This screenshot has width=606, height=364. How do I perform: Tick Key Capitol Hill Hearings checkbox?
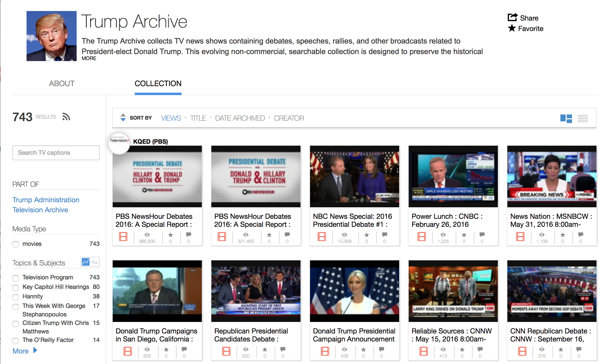16,288
